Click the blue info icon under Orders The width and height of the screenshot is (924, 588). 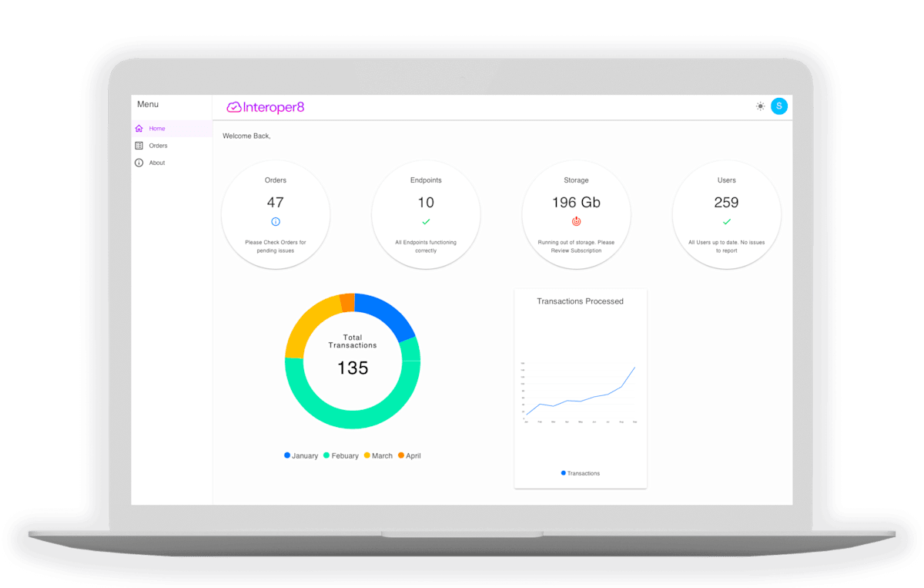276,222
